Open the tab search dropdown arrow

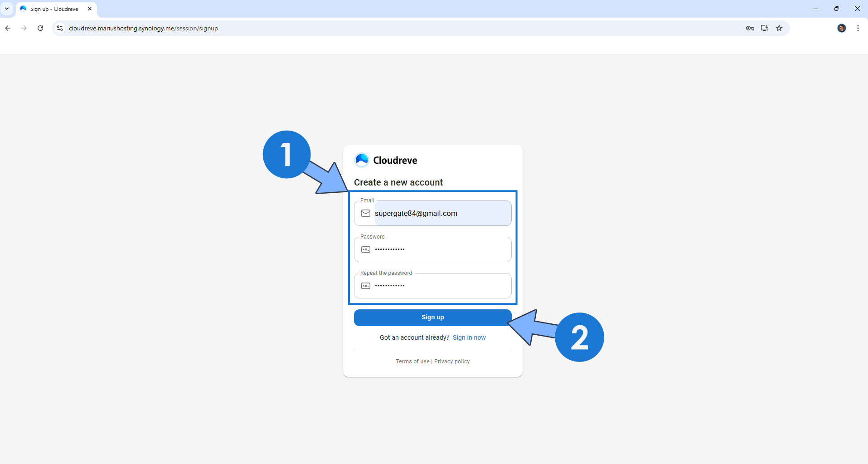pyautogui.click(x=7, y=9)
